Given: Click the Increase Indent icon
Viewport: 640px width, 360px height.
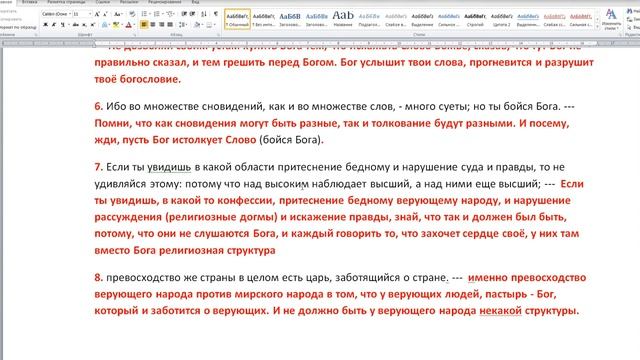Looking at the screenshot, I should 192,14.
